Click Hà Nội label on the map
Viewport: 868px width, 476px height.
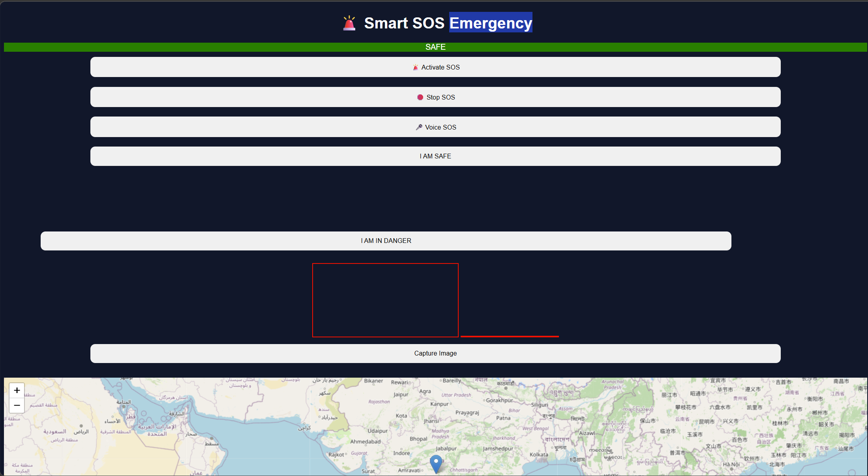(x=731, y=465)
